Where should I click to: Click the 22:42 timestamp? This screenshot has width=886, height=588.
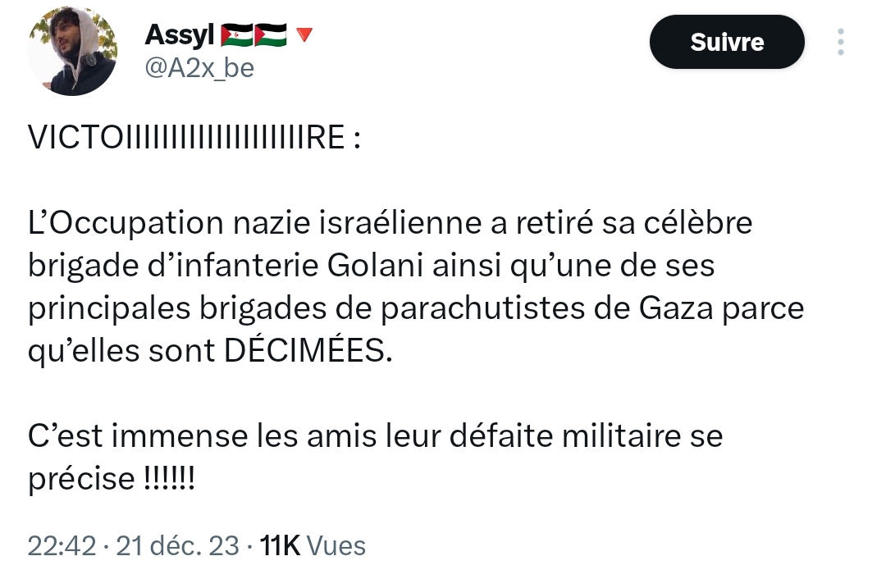62,545
